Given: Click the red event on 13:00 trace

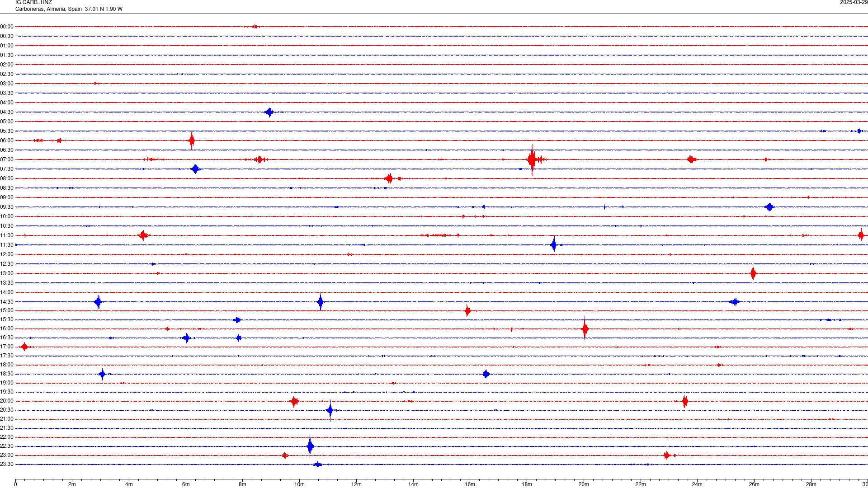Looking at the screenshot, I should point(753,273).
